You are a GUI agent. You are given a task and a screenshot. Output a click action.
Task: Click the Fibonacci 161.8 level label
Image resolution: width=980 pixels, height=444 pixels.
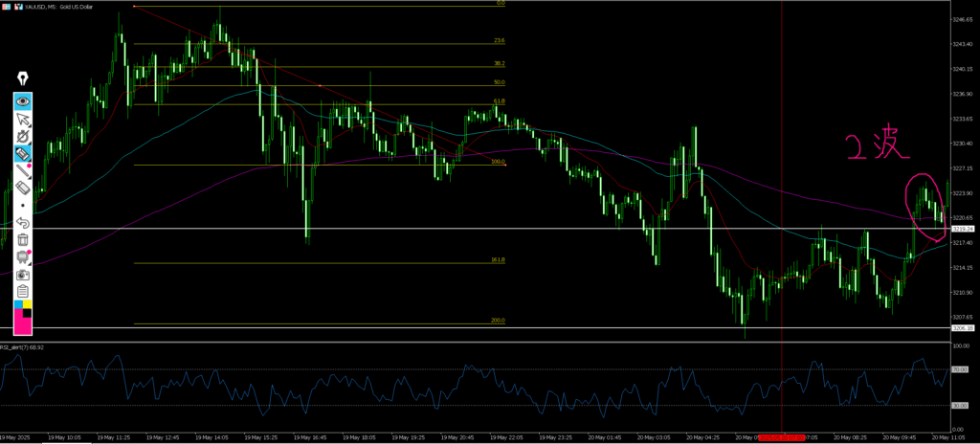(x=498, y=259)
